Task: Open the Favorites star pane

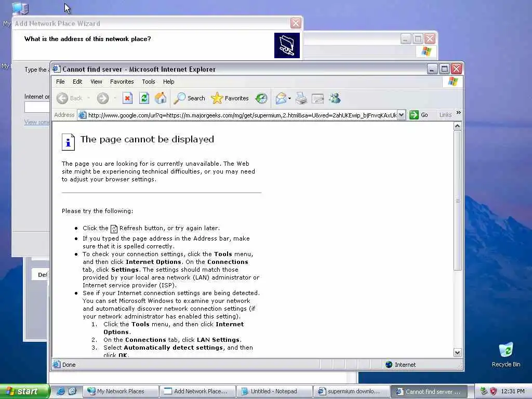Action: 230,98
